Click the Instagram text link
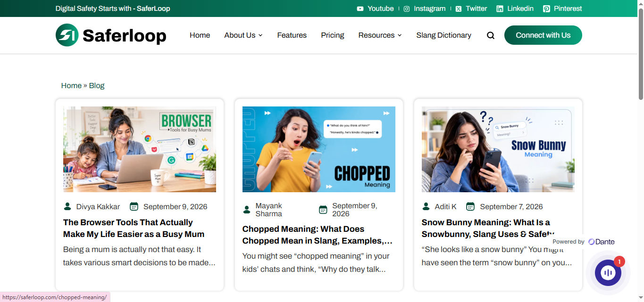 [430, 8]
